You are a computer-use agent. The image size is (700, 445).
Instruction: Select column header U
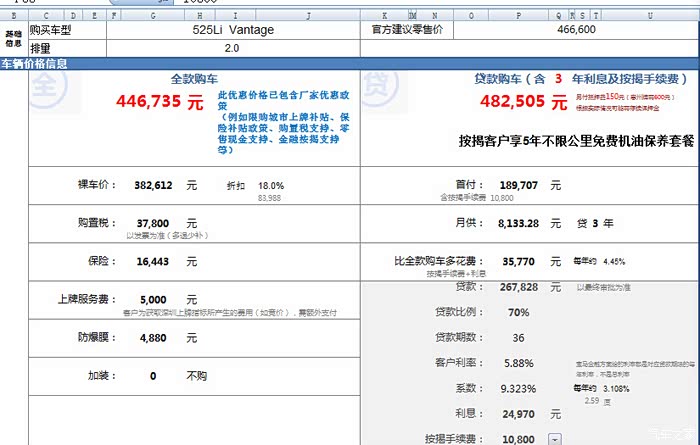click(x=650, y=16)
